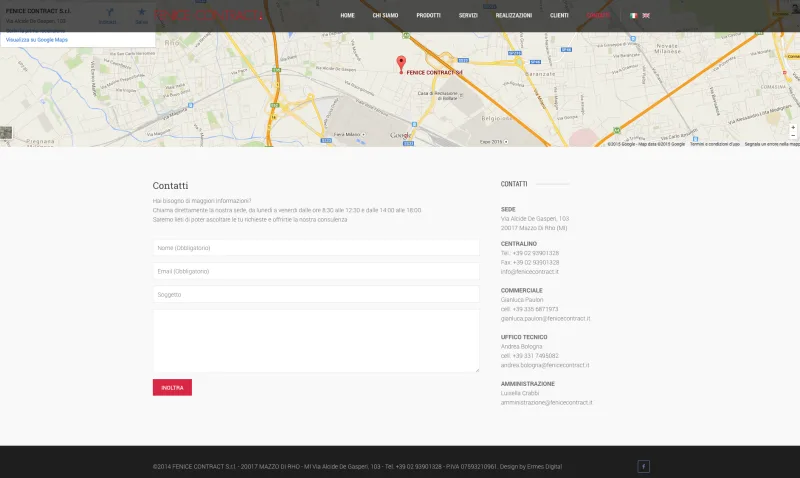800x478 pixels.
Task: Click the red map pin for Fenice Contract
Action: point(401,64)
